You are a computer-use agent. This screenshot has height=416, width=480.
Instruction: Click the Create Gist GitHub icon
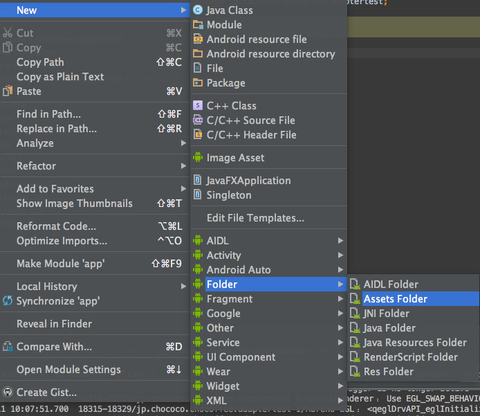pyautogui.click(x=7, y=392)
